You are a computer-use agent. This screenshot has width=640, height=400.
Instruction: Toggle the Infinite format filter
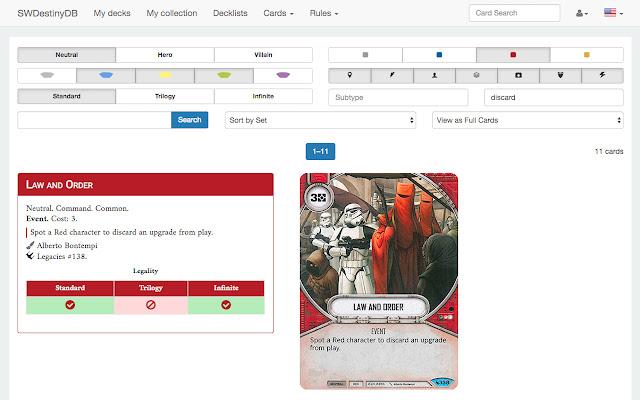263,96
